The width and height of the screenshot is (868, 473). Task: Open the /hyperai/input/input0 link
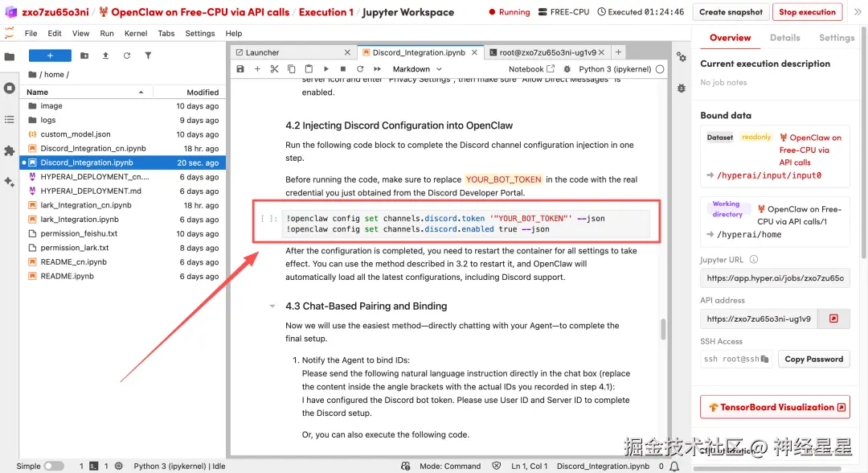(x=769, y=175)
